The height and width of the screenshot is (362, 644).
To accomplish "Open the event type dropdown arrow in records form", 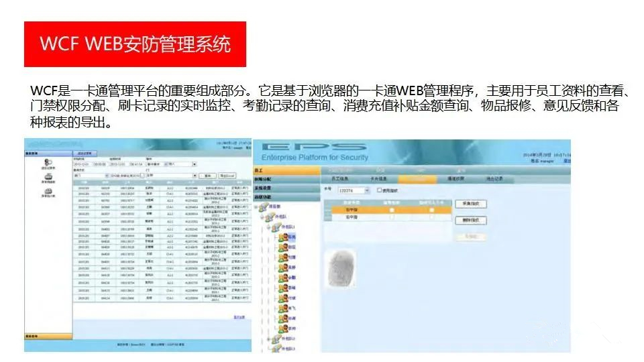I will [195, 164].
